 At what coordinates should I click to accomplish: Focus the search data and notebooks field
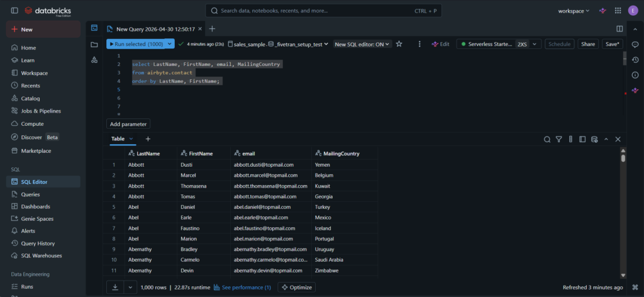(323, 11)
